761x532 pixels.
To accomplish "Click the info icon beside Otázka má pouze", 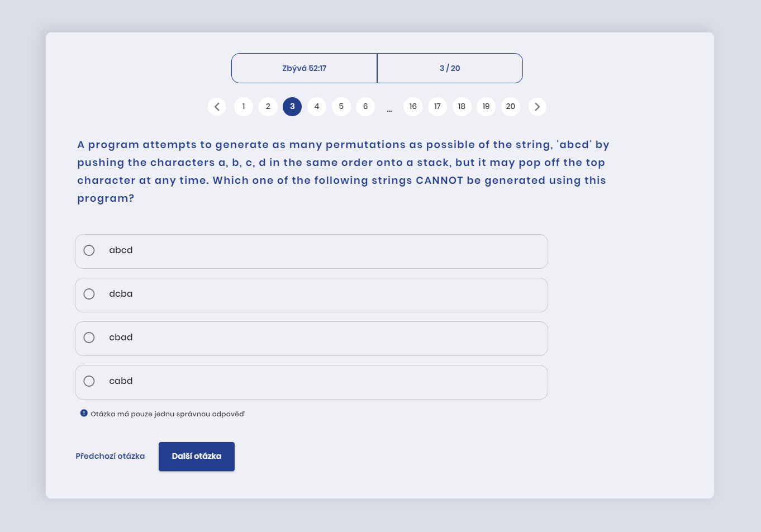I will click(x=84, y=413).
